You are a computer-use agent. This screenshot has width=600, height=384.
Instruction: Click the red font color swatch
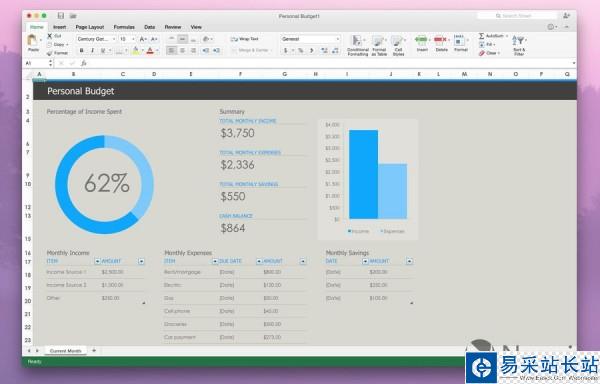click(150, 50)
